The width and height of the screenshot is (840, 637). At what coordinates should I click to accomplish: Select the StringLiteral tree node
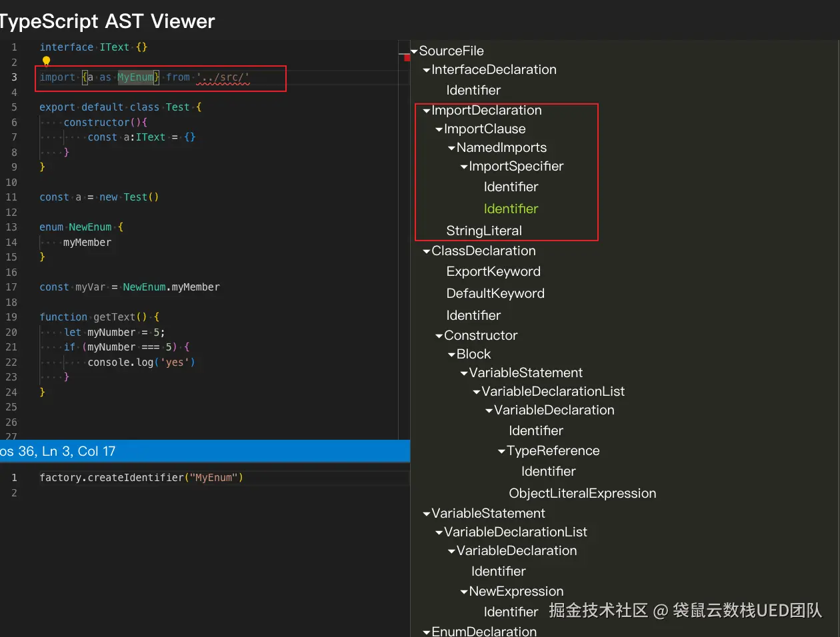coord(484,231)
